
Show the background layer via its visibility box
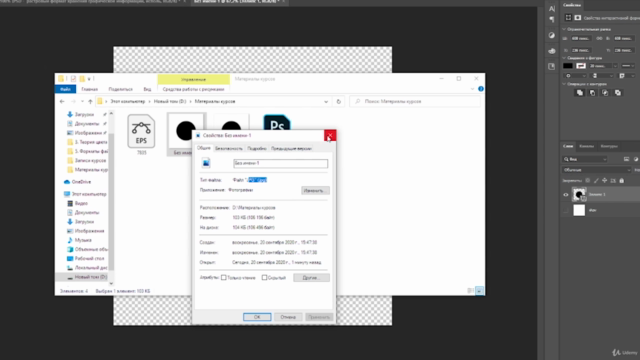click(x=566, y=210)
